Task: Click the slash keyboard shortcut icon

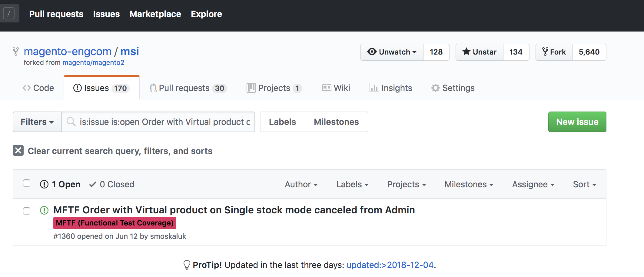Action: pyautogui.click(x=9, y=14)
